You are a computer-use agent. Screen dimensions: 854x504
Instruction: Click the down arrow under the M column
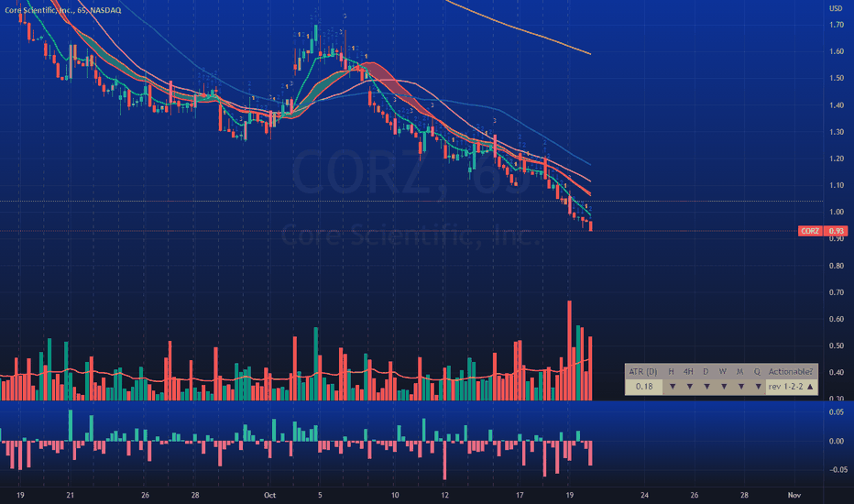pos(740,387)
